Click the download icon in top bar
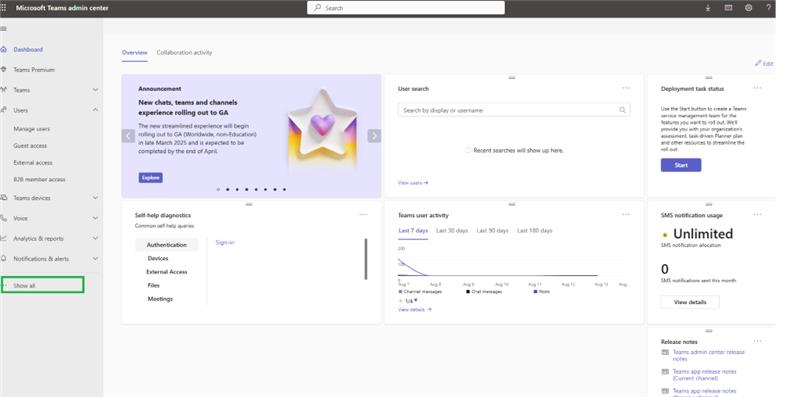This screenshot has height=397, width=800. [708, 8]
